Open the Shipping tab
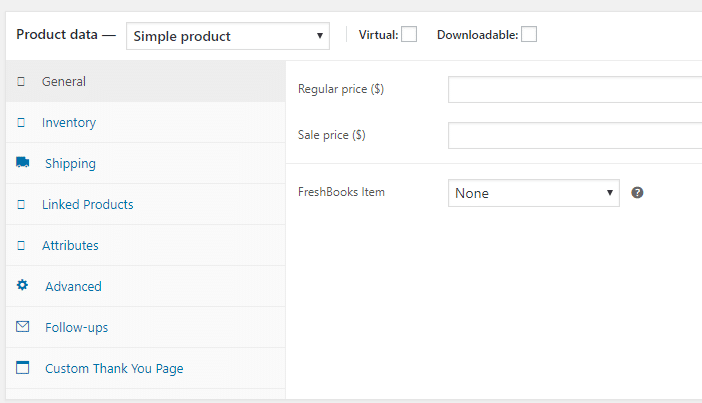This screenshot has height=403, width=702. click(70, 164)
